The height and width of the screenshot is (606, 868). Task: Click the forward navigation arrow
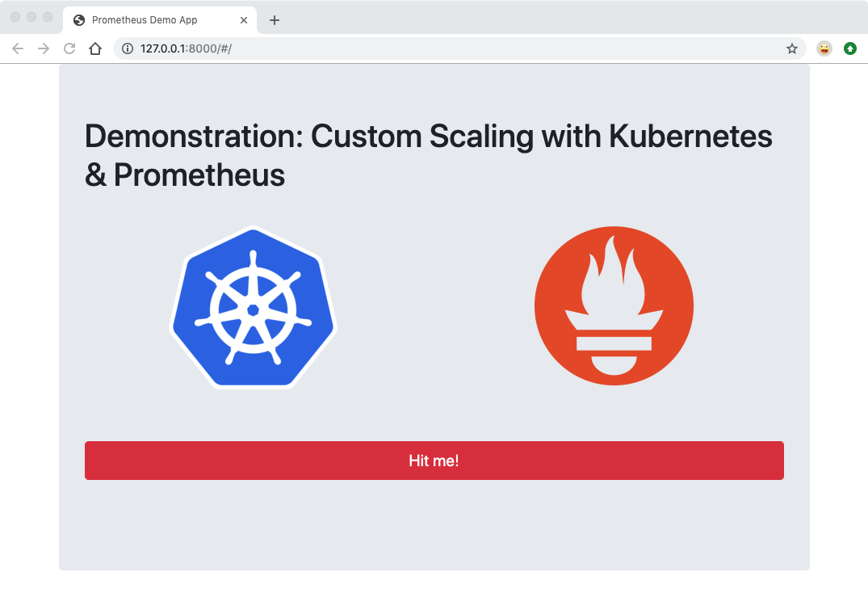pos(43,48)
